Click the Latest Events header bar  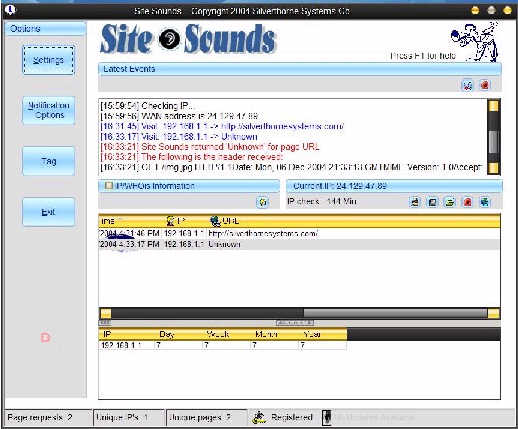pyautogui.click(x=300, y=69)
